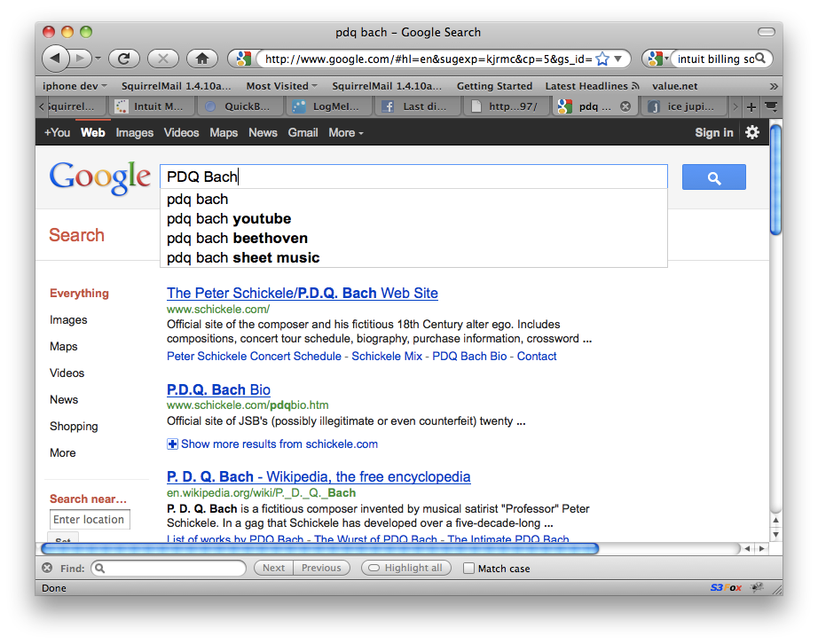Select Maps in the Google top bar
Image resolution: width=818 pixels, height=644 pixels.
click(224, 132)
